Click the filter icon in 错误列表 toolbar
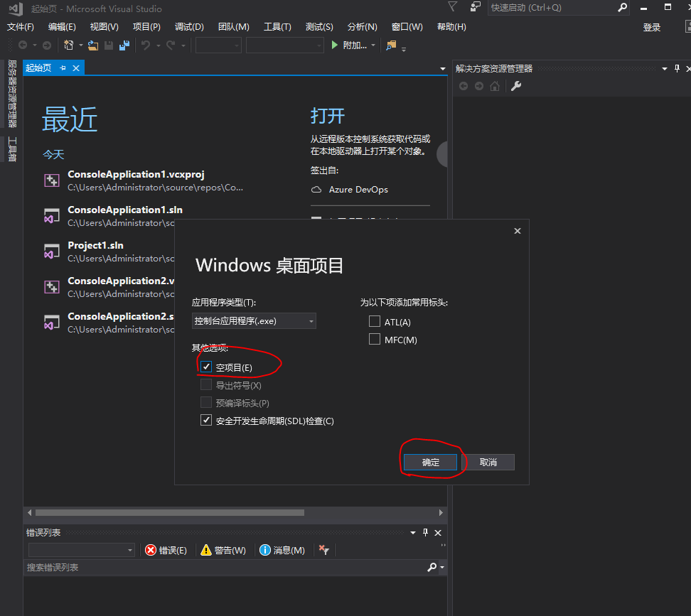Image resolution: width=691 pixels, height=616 pixels. coord(323,550)
